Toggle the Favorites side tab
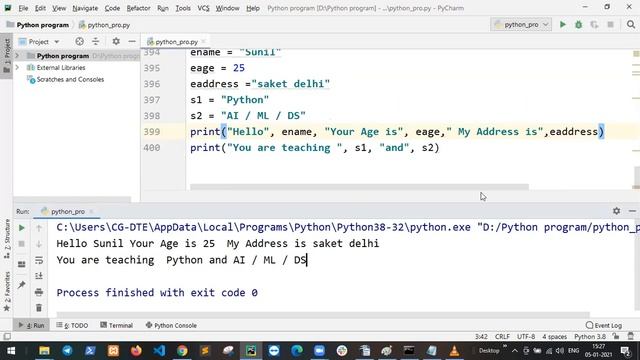Image resolution: width=640 pixels, height=360 pixels. [x=7, y=291]
